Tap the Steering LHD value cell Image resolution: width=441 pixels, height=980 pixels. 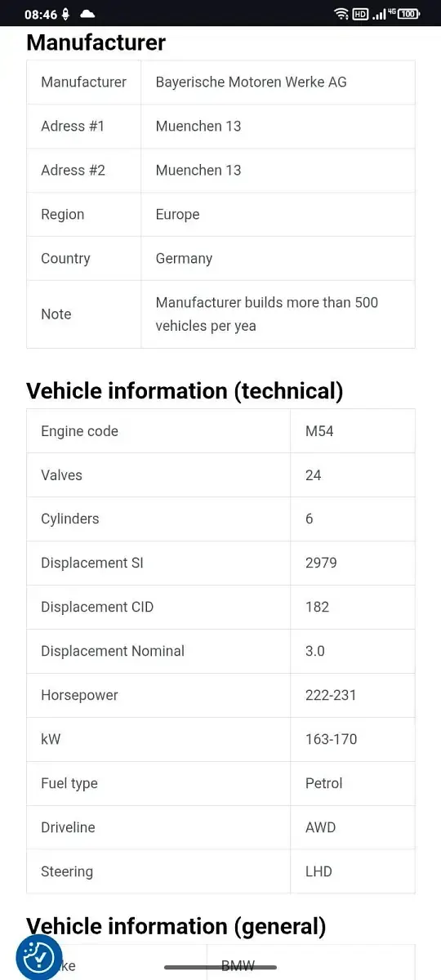click(353, 871)
